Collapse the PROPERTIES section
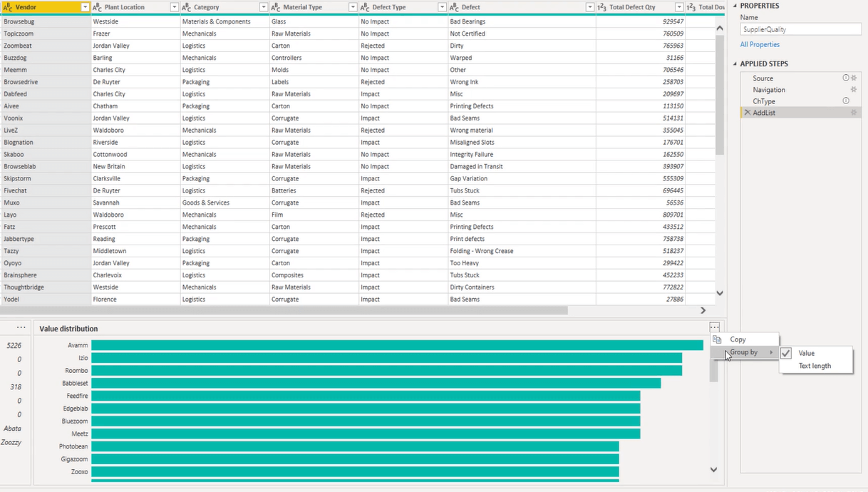 735,6
